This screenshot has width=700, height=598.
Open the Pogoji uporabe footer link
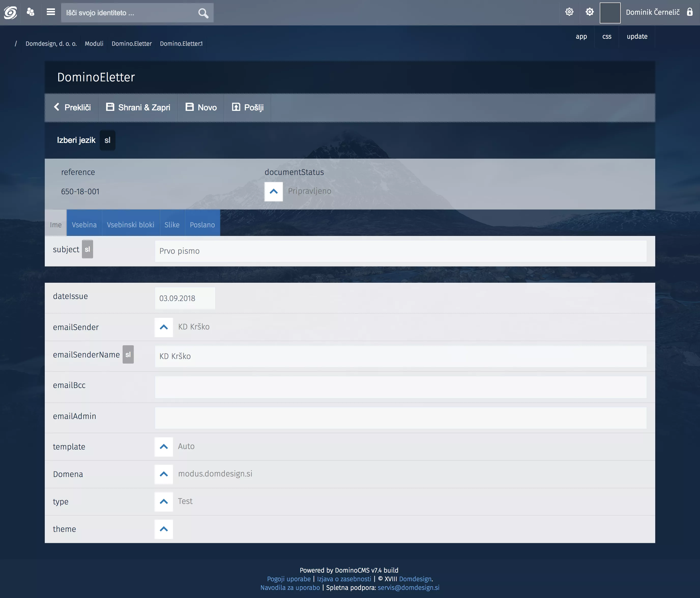point(288,579)
